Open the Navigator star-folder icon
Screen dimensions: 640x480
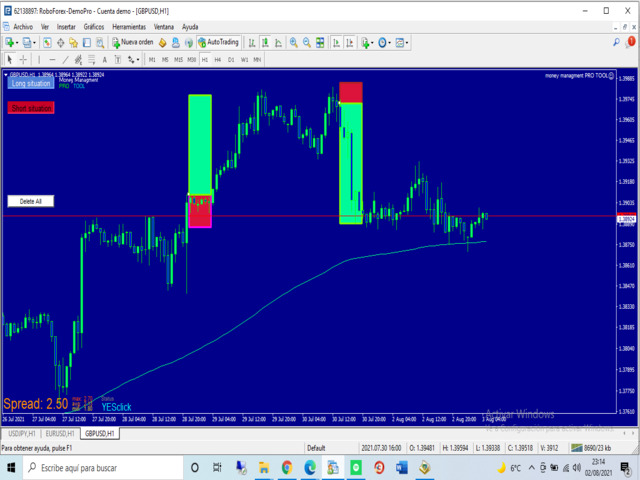click(x=73, y=42)
